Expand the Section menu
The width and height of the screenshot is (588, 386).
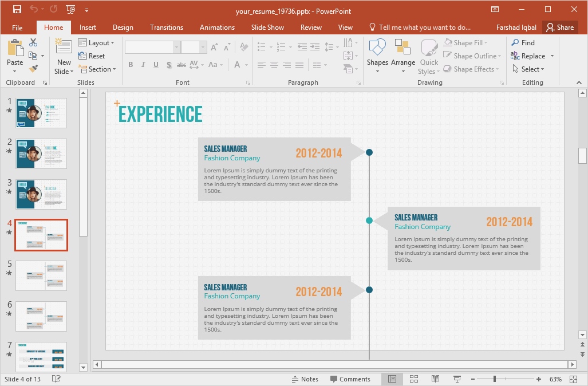[98, 69]
